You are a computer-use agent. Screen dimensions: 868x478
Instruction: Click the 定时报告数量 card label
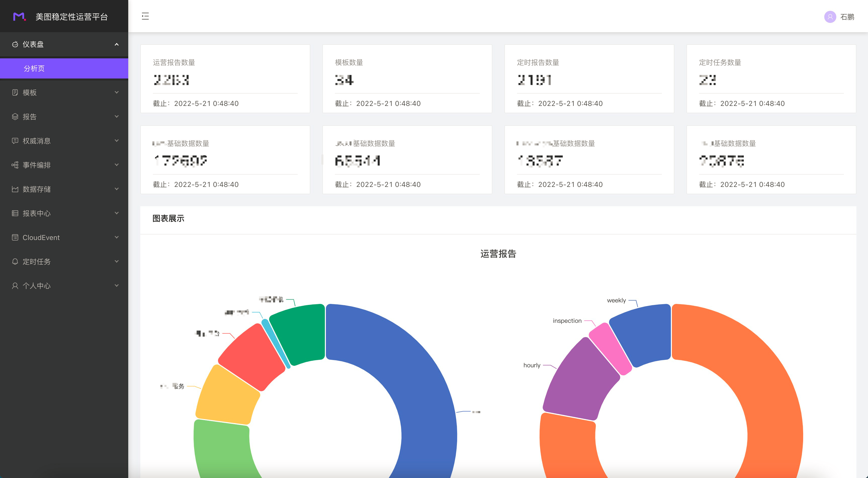538,62
